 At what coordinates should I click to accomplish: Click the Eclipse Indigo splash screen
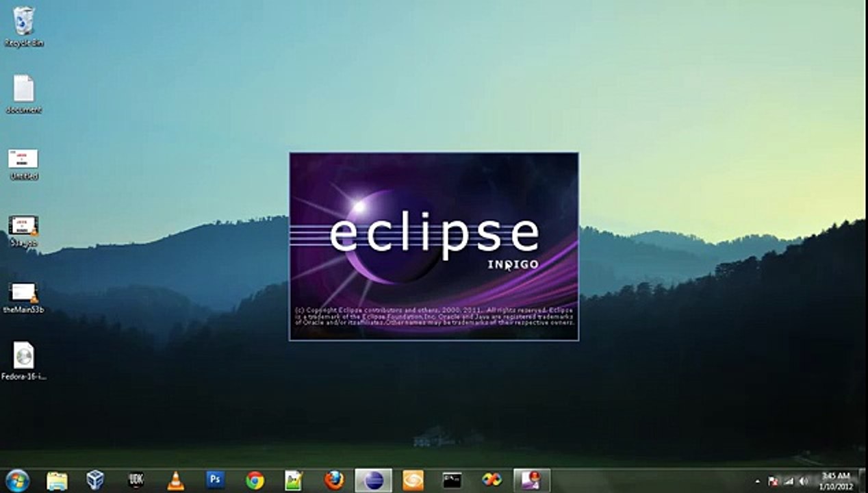click(434, 246)
